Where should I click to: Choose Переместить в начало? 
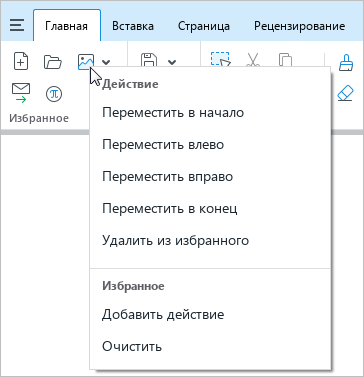210,113
